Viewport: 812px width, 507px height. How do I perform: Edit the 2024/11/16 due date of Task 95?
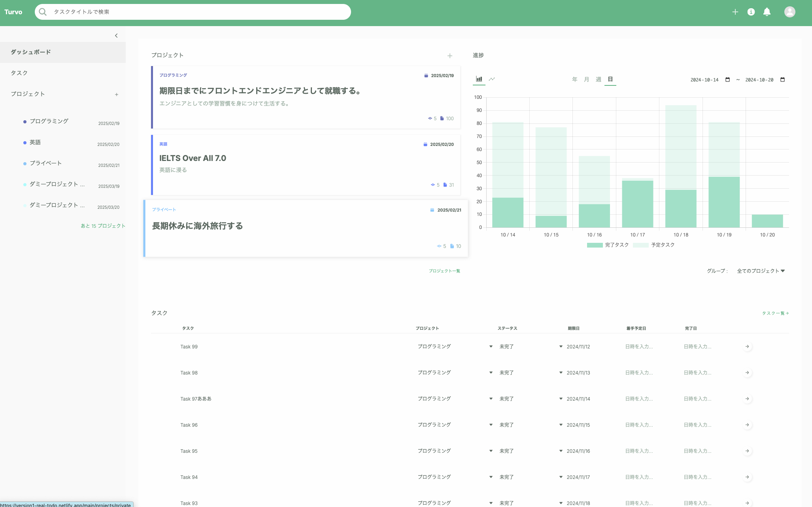(578, 451)
